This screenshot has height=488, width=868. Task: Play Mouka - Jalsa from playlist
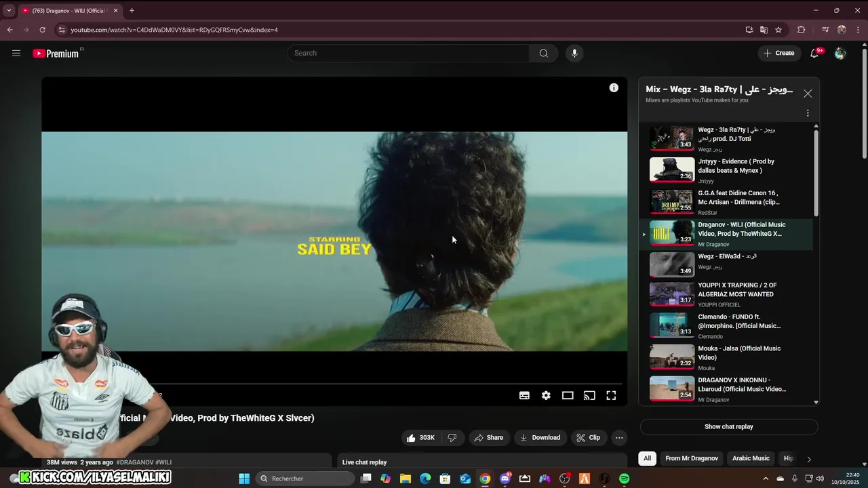[726, 357]
